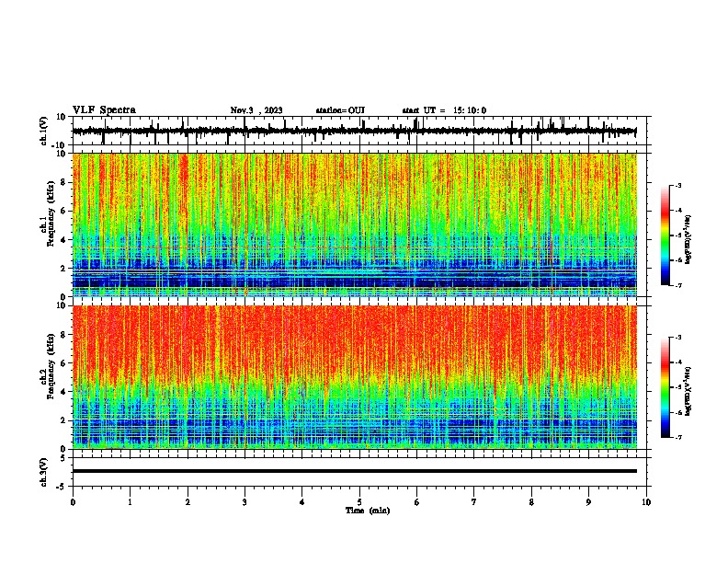Select the "Nov.3 , 2023" date text
The height and width of the screenshot is (563, 728).
pyautogui.click(x=256, y=110)
